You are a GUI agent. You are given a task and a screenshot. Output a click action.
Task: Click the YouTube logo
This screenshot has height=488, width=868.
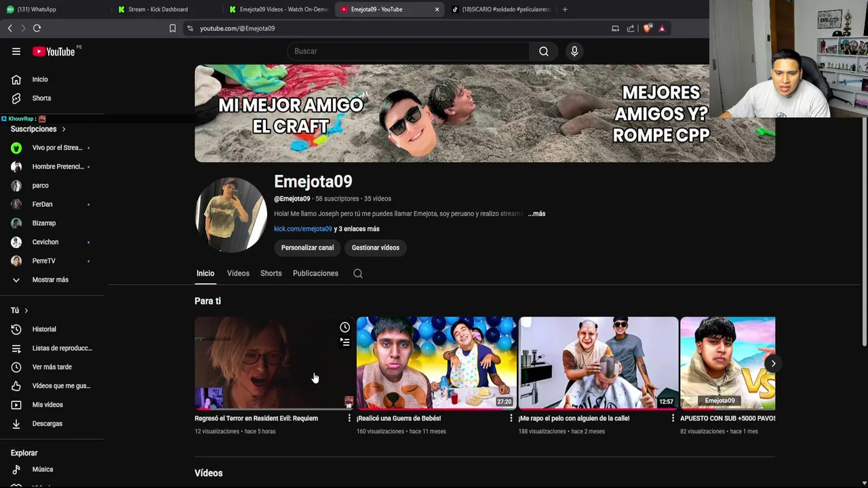pos(54,52)
